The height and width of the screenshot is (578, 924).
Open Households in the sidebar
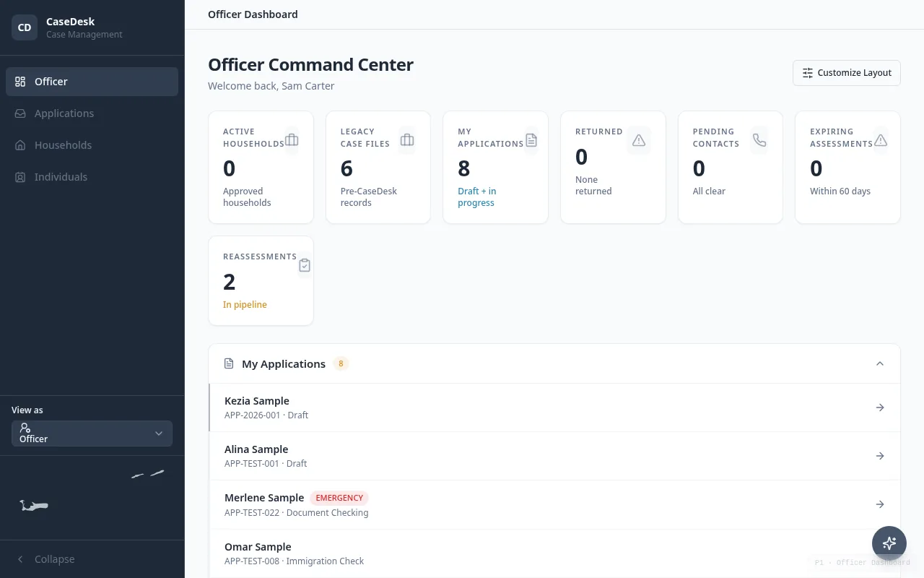click(92, 145)
